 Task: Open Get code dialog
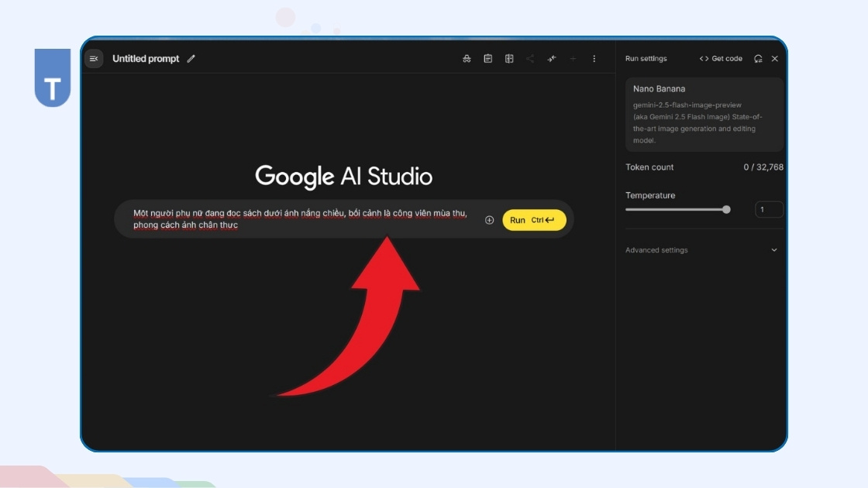coord(722,58)
